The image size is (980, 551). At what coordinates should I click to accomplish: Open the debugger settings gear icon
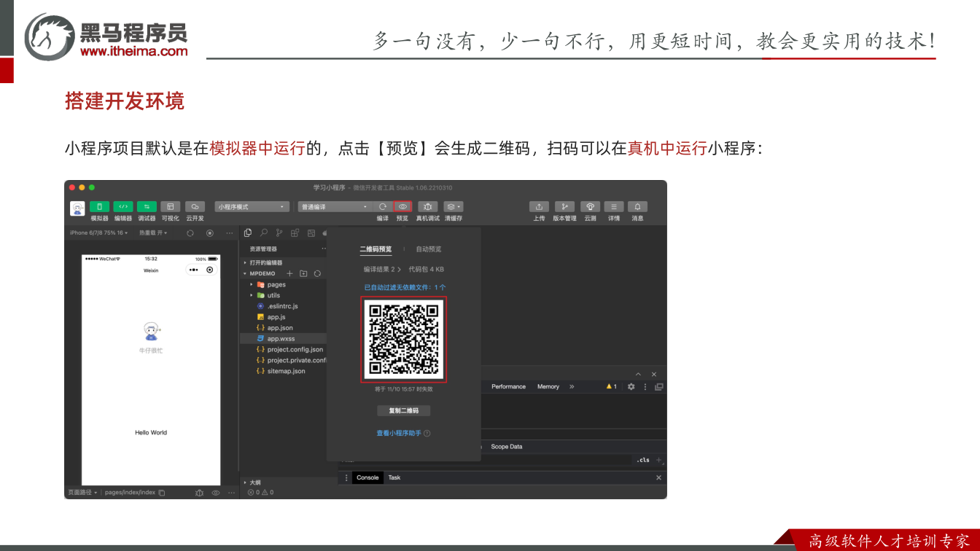tap(631, 387)
